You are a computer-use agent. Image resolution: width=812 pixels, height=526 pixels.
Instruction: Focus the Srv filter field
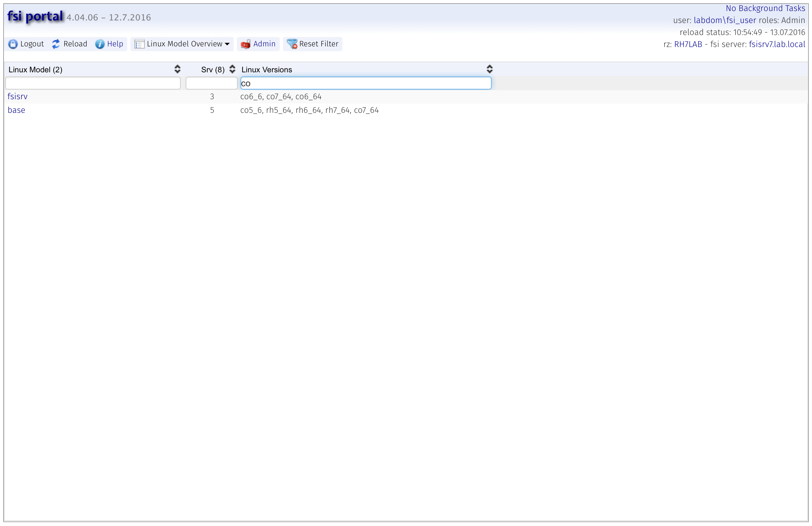tap(212, 83)
